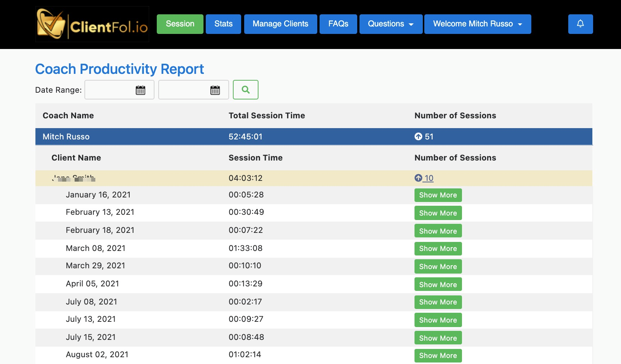
Task: Click the Session Time sub-header
Action: coord(255,158)
